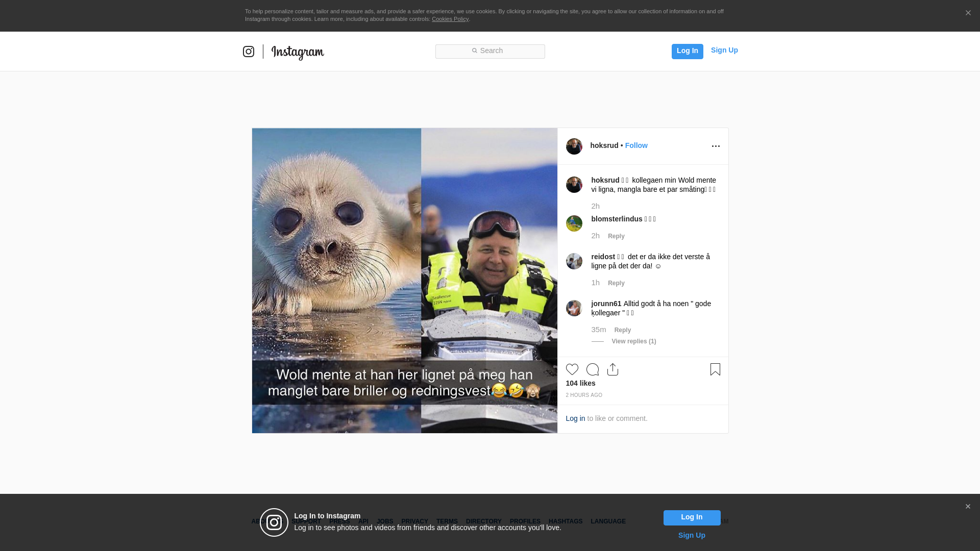This screenshot has height=551, width=980.
Task: Open reidost profile avatar
Action: (x=574, y=261)
